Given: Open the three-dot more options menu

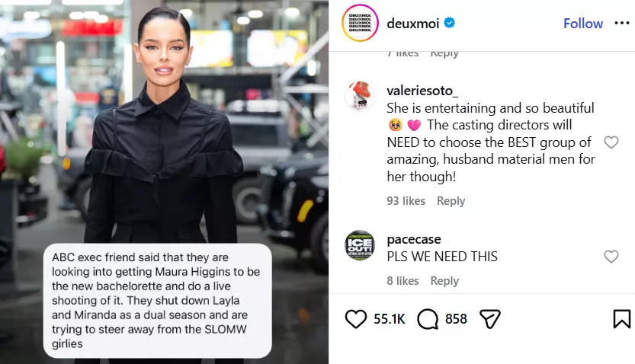Looking at the screenshot, I should coord(621,23).
